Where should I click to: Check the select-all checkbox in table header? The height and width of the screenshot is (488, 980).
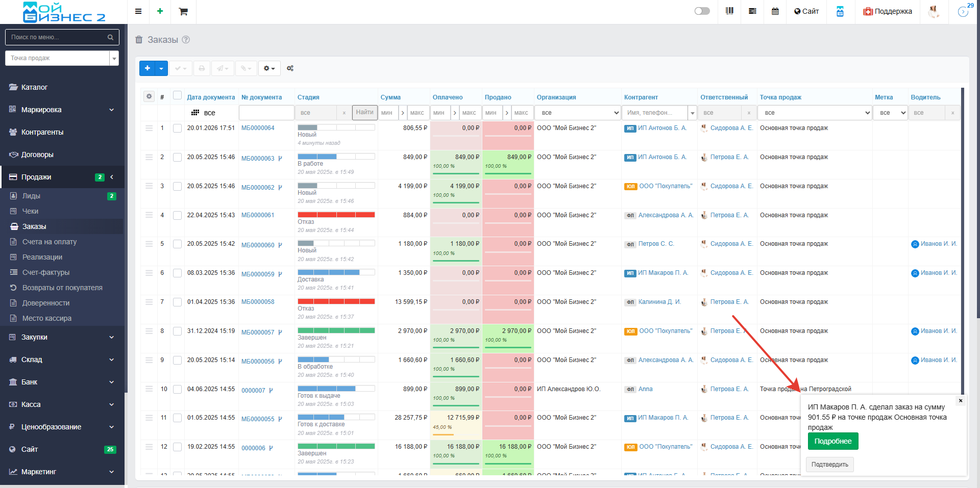click(177, 95)
